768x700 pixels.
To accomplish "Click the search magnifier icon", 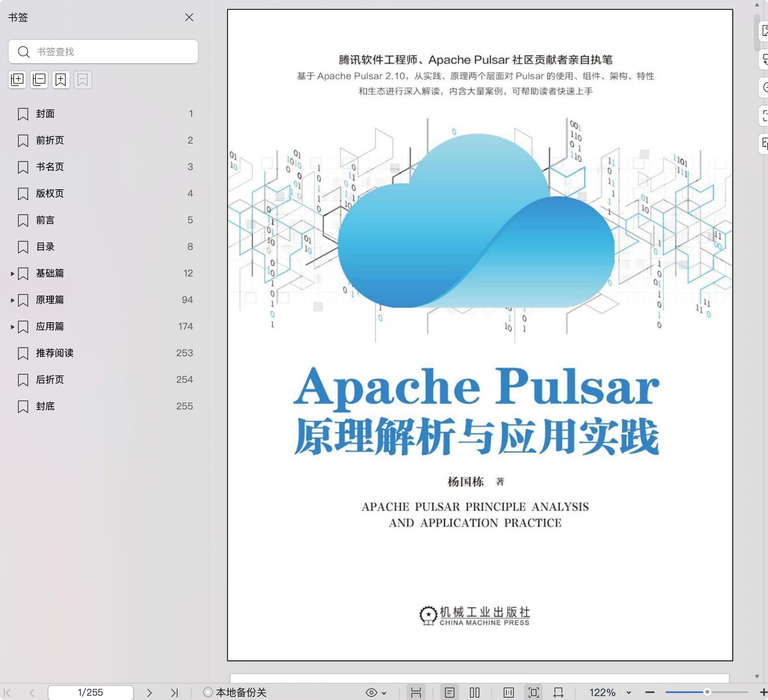I will pos(24,52).
